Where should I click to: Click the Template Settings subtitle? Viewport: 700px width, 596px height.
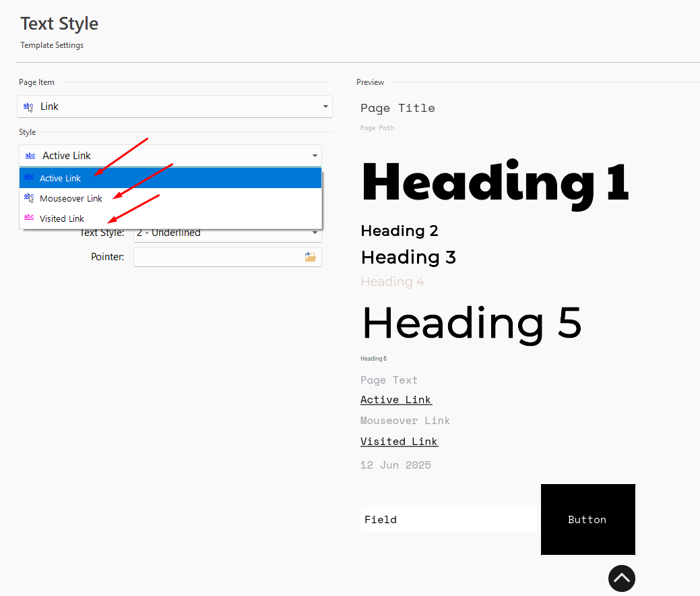tap(52, 45)
